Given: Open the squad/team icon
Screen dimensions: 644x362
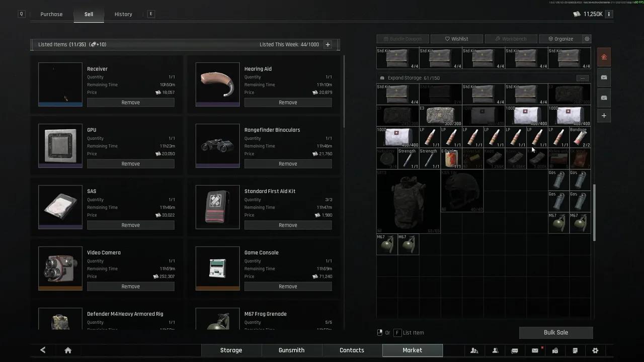Looking at the screenshot, I should click(474, 350).
